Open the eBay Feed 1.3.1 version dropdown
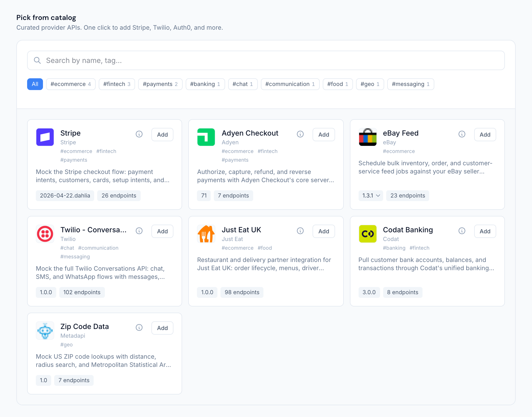This screenshot has height=417, width=532. [371, 196]
